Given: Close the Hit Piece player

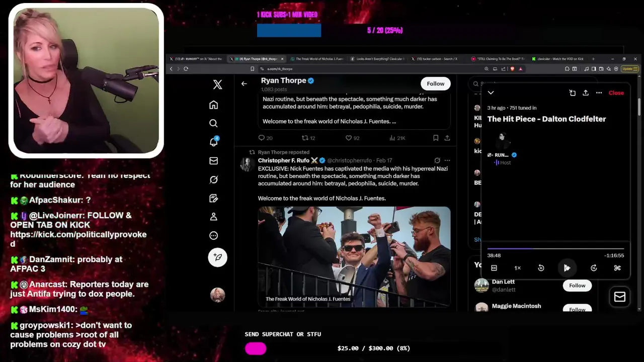Looking at the screenshot, I should coord(616,93).
